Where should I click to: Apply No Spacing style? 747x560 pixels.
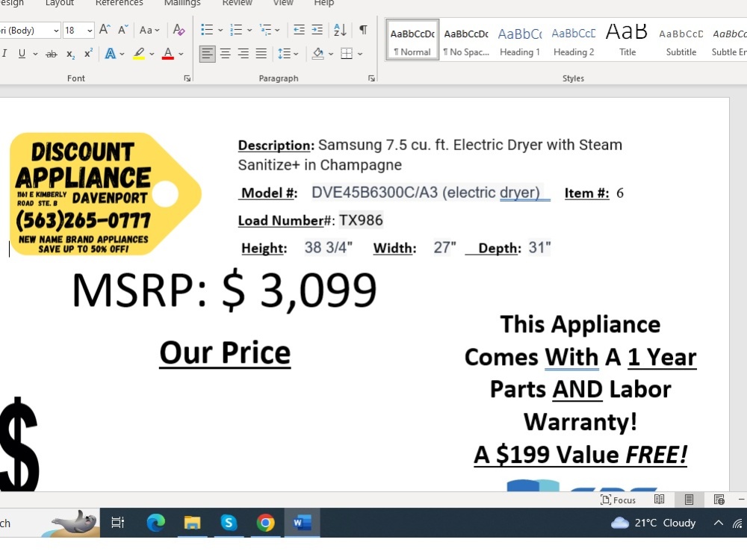[466, 40]
